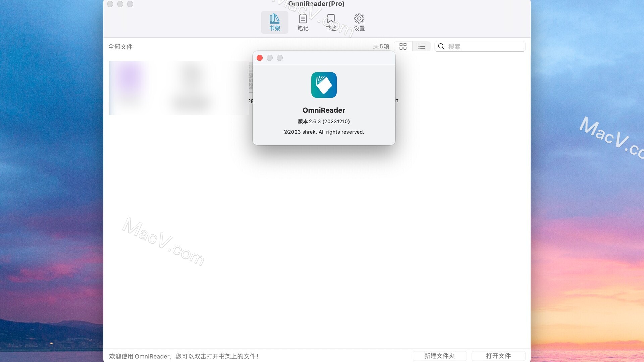Screen dimensions: 644x362
Task: Click the 打开文件 button
Action: pyautogui.click(x=498, y=356)
